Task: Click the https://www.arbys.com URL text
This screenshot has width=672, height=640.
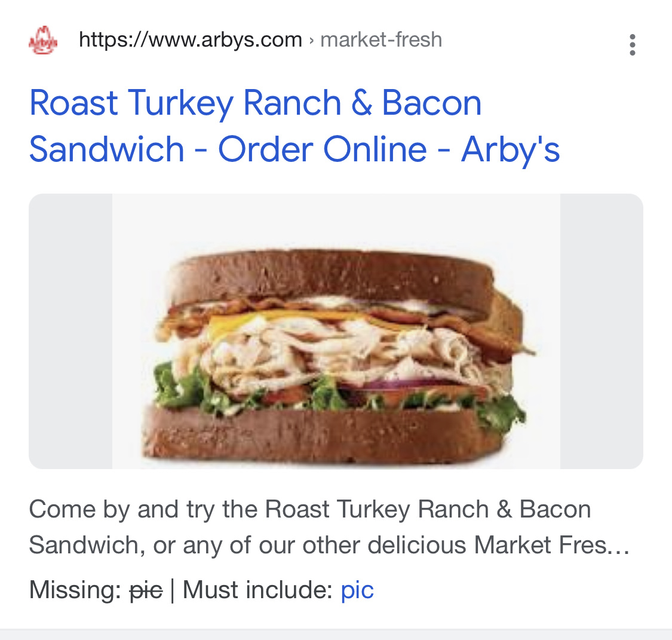Action: click(x=190, y=40)
